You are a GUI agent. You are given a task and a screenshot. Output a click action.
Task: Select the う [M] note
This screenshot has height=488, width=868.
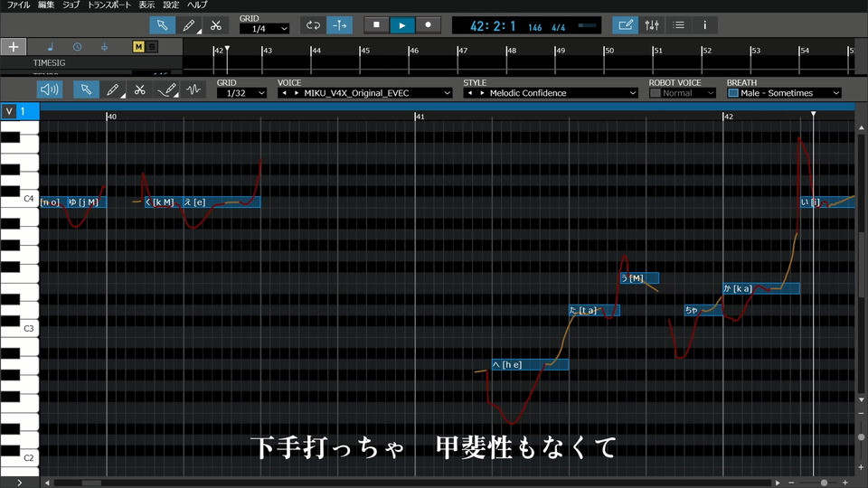(x=639, y=277)
